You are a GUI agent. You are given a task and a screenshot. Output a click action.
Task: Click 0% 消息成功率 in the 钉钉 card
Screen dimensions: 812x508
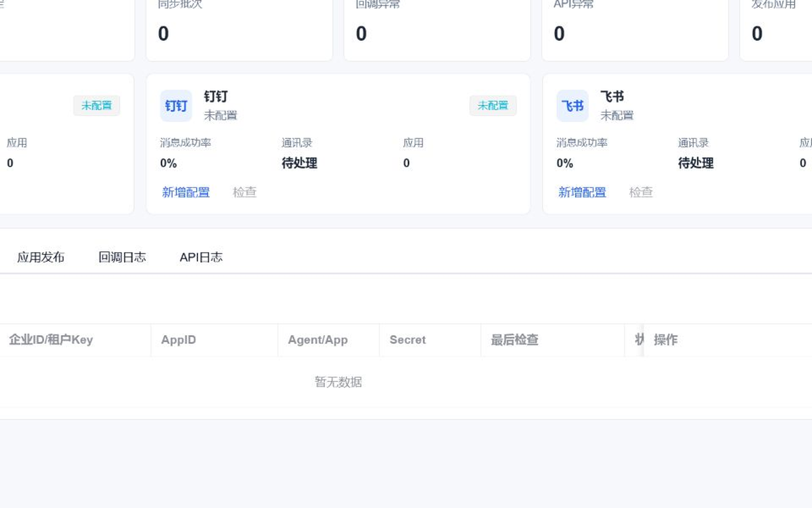(x=169, y=163)
